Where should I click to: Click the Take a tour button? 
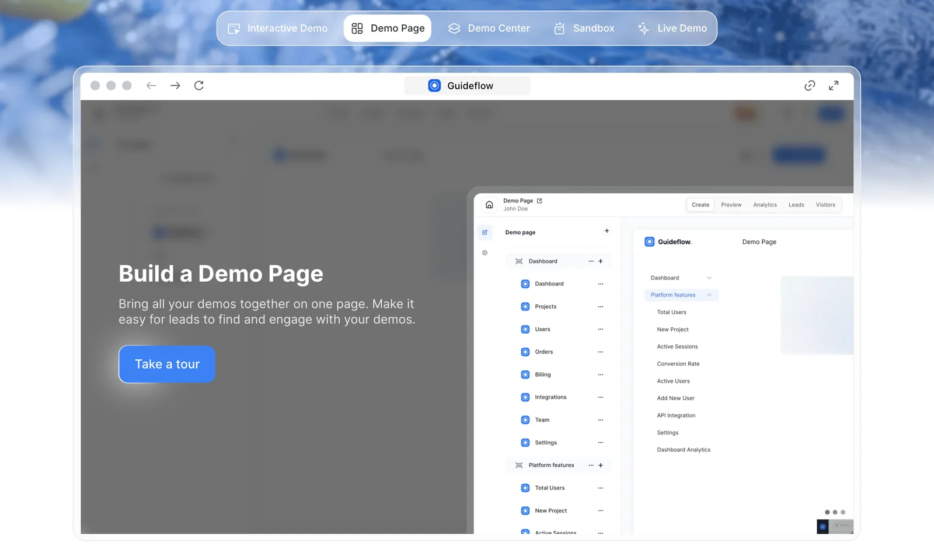click(167, 365)
